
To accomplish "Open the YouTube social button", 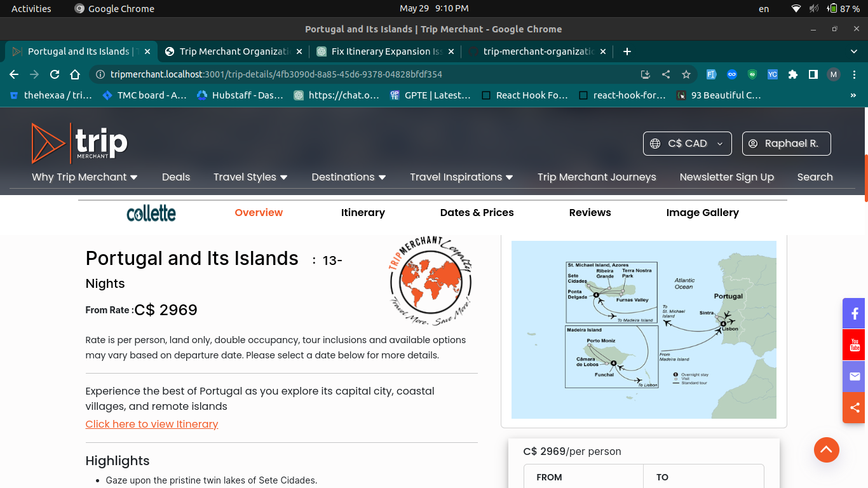I will [855, 345].
